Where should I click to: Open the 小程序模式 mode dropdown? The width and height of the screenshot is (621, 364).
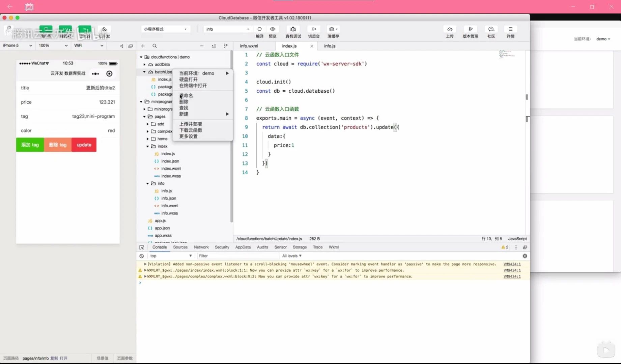[165, 29]
